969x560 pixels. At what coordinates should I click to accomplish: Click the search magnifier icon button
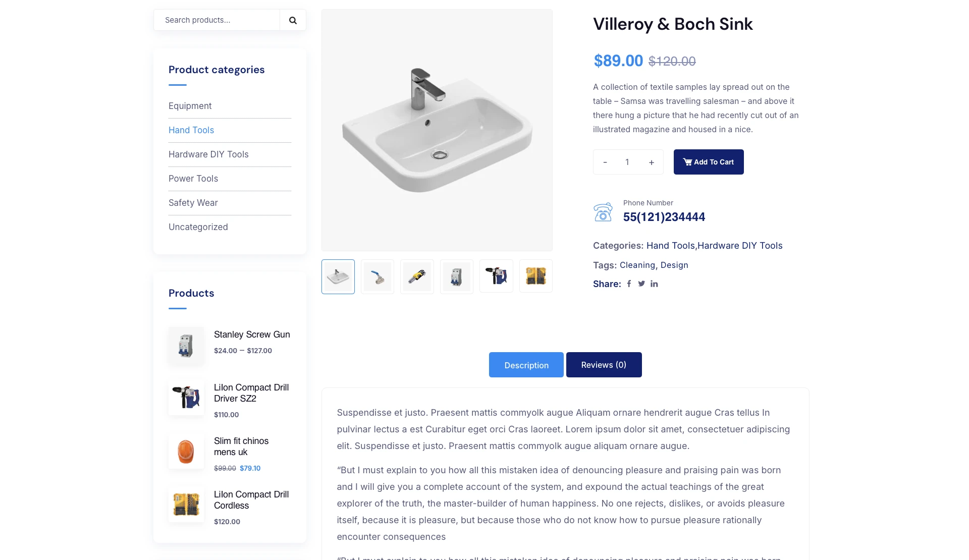(x=293, y=20)
